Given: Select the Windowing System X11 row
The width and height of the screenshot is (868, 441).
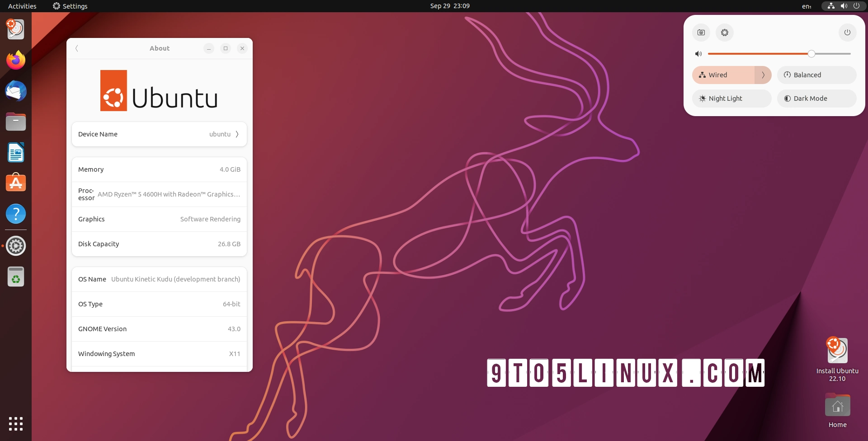Looking at the screenshot, I should pyautogui.click(x=159, y=354).
